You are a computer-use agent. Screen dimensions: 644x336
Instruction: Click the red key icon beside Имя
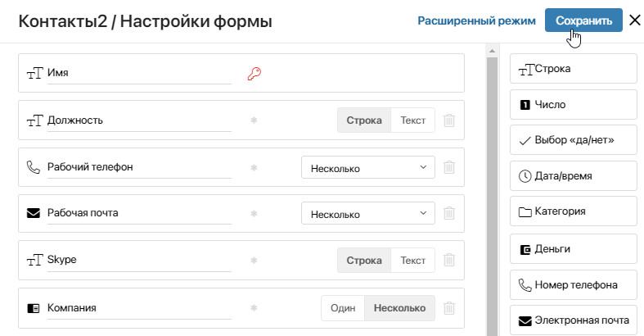click(x=254, y=74)
